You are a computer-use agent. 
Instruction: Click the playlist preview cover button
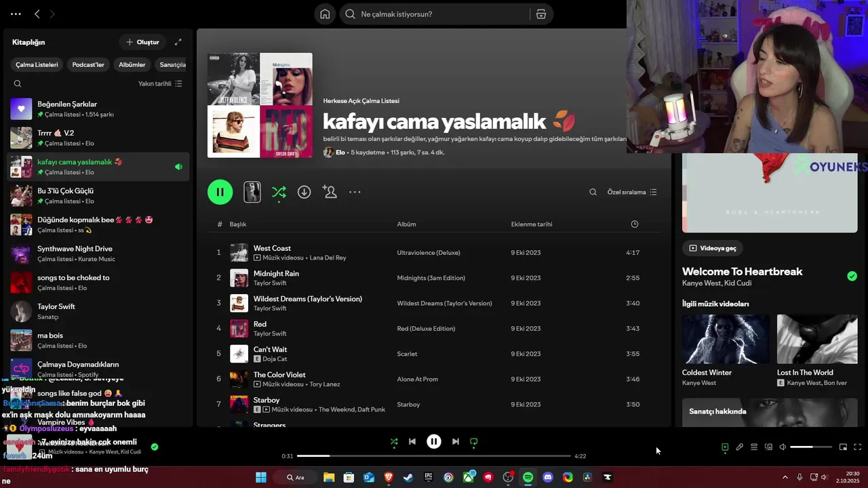[252, 192]
